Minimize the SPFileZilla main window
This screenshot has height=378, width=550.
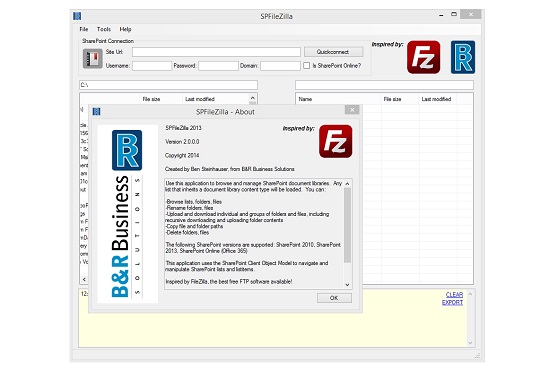tap(441, 15)
